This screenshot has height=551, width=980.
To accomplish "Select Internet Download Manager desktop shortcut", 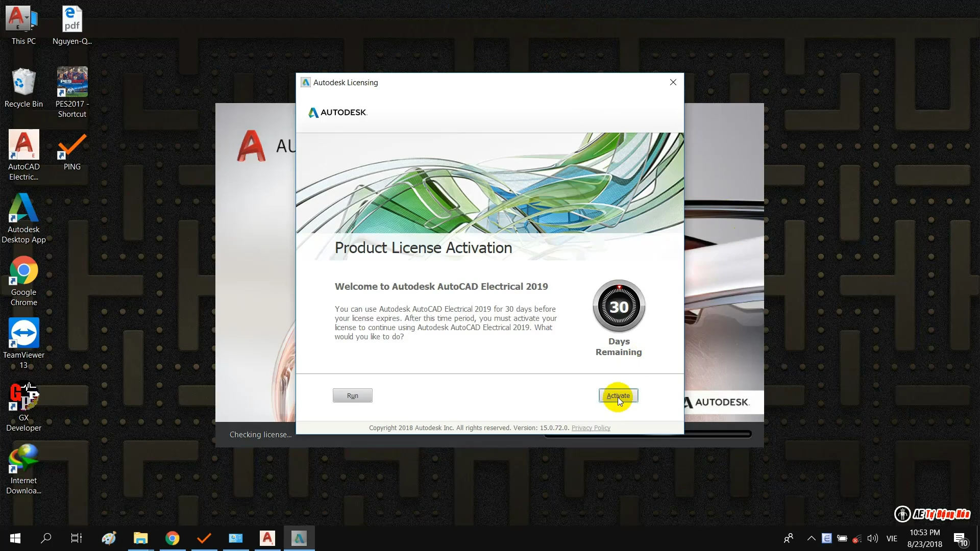I will pyautogui.click(x=23, y=469).
